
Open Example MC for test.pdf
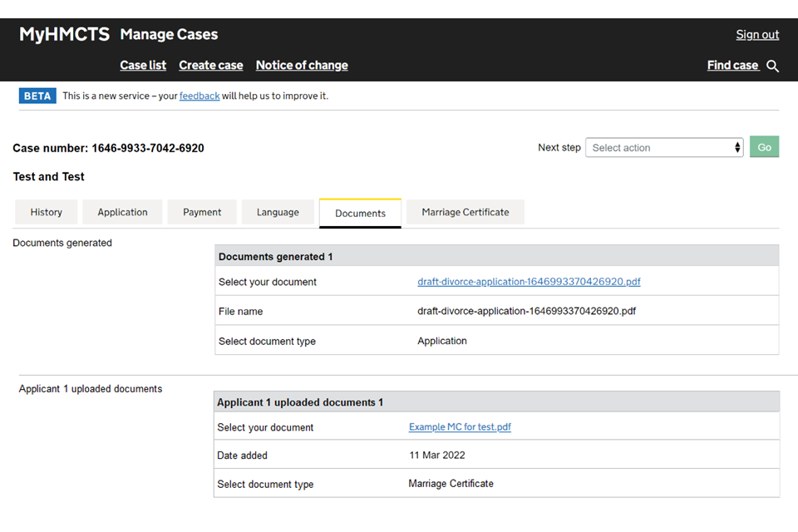click(460, 427)
